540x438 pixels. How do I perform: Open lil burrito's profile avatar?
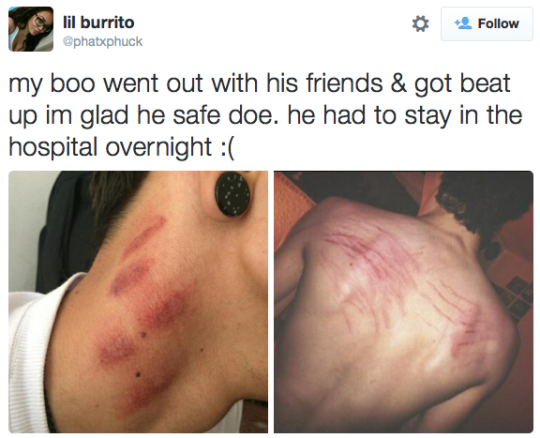[x=31, y=29]
